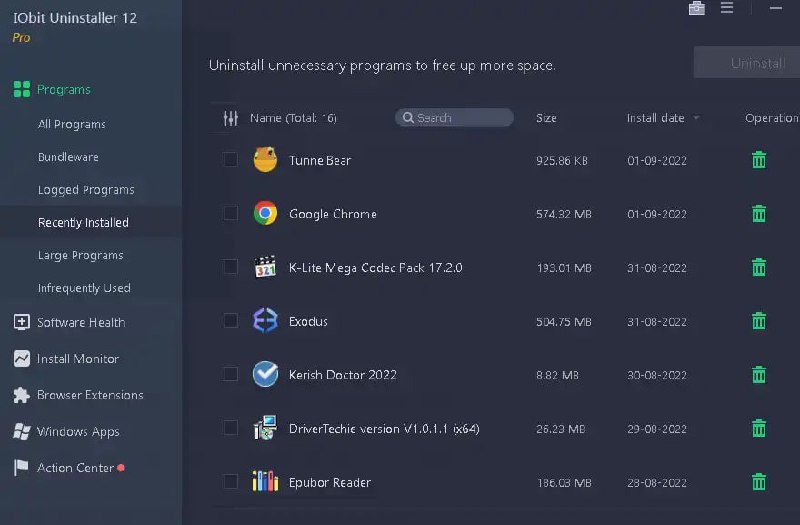Click the Software Health plus icon
Screen dimensions: 800x525
pyautogui.click(x=21, y=322)
